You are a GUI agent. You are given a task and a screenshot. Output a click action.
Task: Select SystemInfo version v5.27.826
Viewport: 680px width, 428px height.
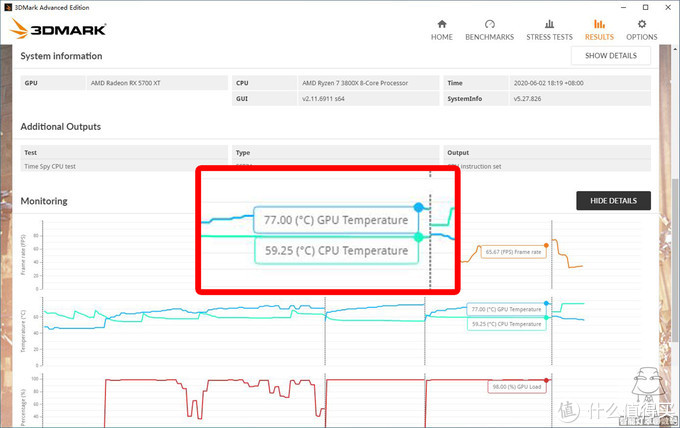527,99
